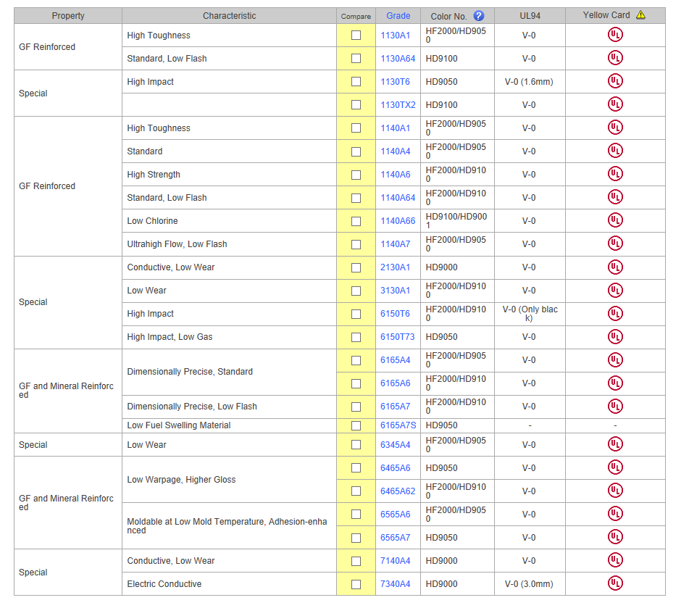Image resolution: width=689 pixels, height=616 pixels.
Task: Open UL yellow card for grade 7340A4
Action: tap(615, 583)
